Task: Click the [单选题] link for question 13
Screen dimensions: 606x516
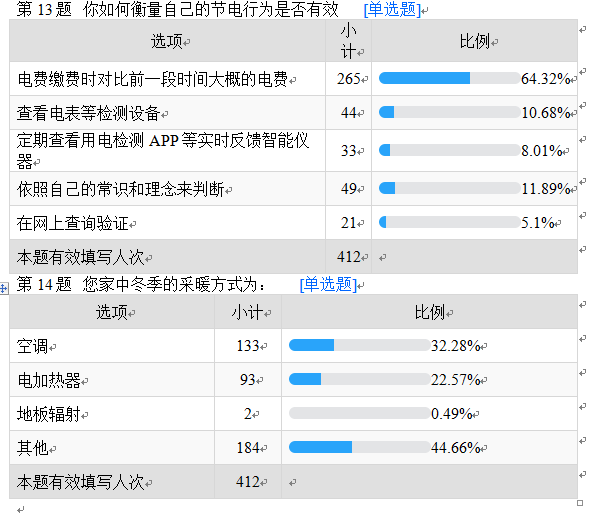Action: click(x=392, y=10)
